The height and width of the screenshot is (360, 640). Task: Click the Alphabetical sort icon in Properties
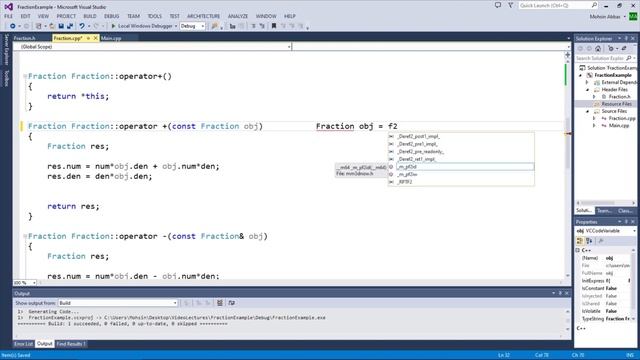[x=589, y=241]
